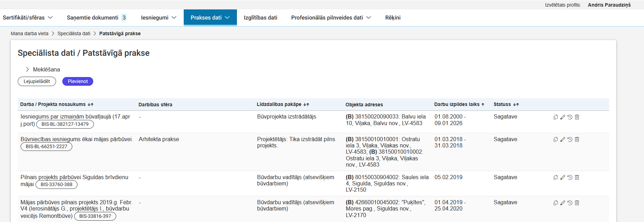Click the Pievienot button
Image resolution: width=644 pixels, height=222 pixels.
point(78,82)
